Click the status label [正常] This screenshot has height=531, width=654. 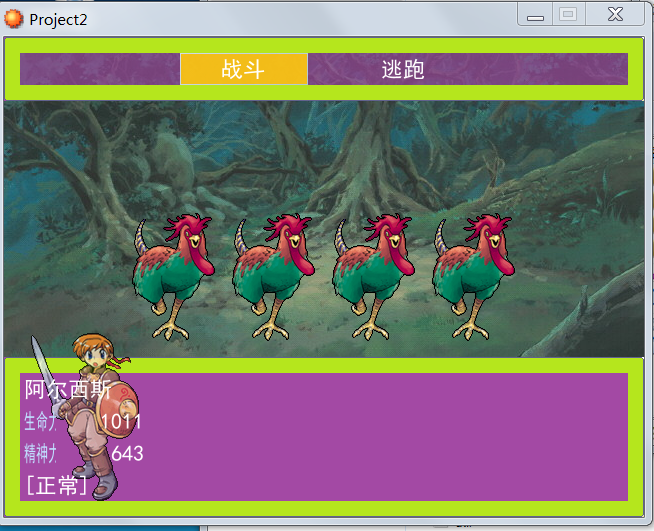pyautogui.click(x=57, y=486)
